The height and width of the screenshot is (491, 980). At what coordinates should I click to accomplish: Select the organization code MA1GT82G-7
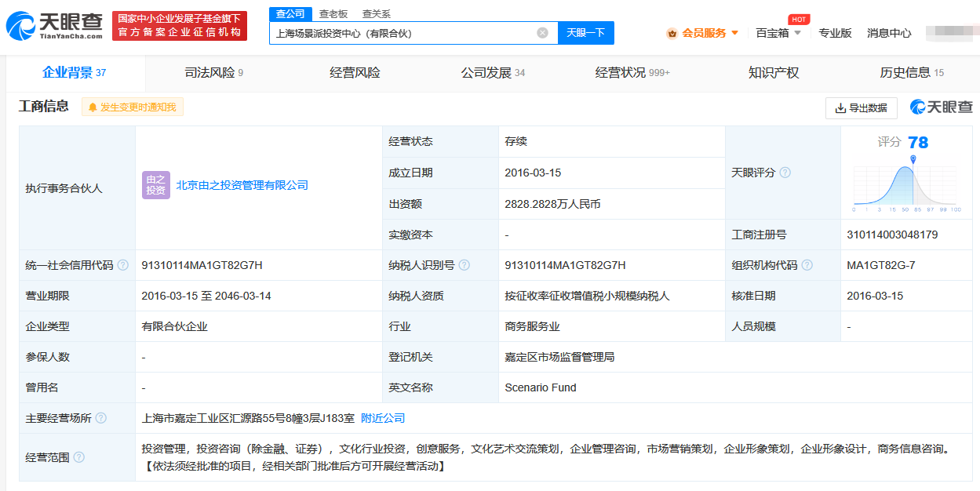pos(881,265)
